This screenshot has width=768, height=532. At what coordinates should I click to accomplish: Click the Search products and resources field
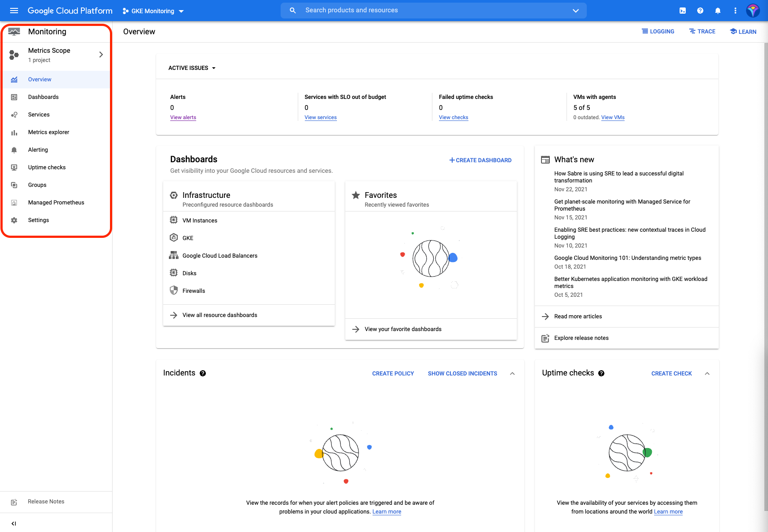tap(433, 10)
